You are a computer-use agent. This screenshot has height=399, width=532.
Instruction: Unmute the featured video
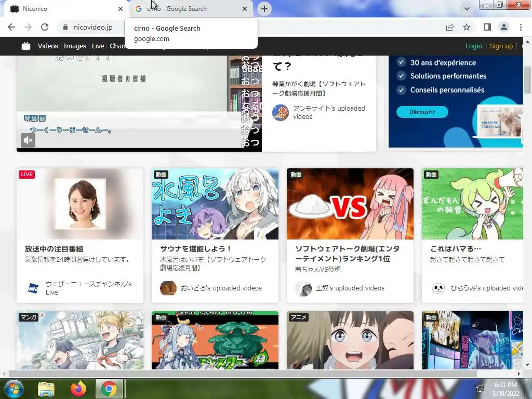coord(28,140)
